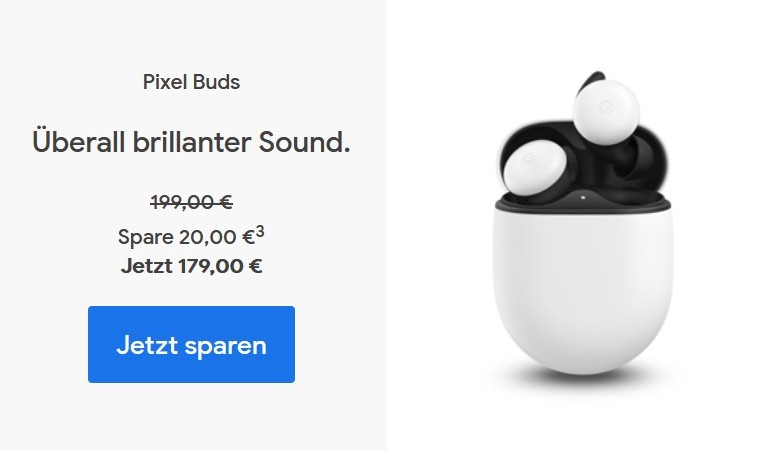Click the earbud perched on top of case
Viewport: 776px width, 450px height.
click(x=606, y=109)
